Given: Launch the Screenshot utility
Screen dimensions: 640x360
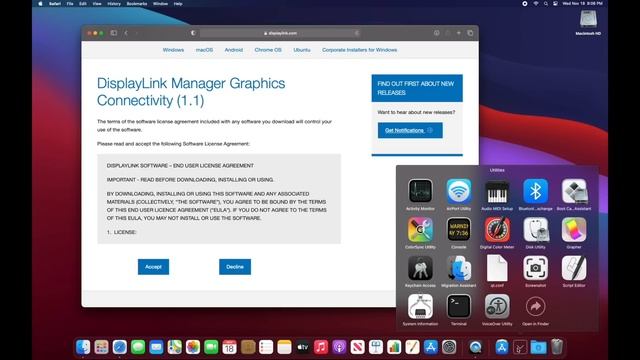Looking at the screenshot, I should tap(535, 268).
